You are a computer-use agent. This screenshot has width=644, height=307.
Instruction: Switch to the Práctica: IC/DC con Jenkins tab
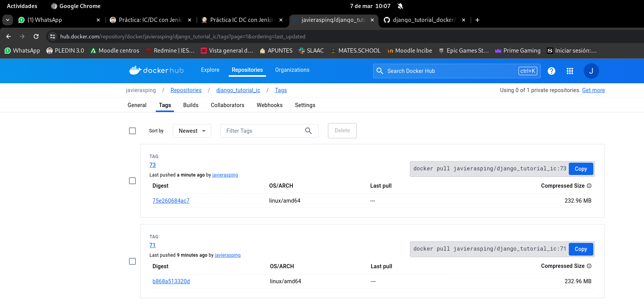[x=150, y=20]
